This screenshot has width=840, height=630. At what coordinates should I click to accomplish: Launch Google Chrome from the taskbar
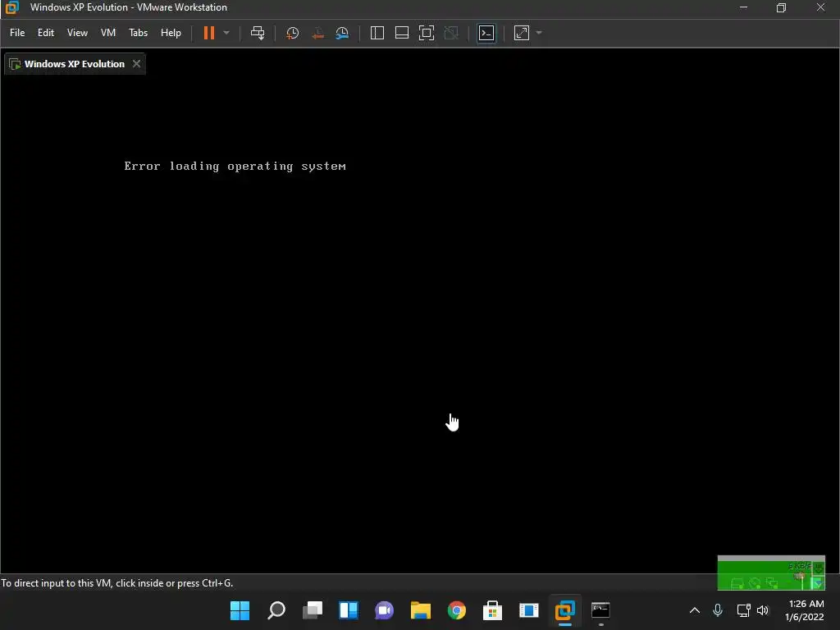tap(456, 610)
